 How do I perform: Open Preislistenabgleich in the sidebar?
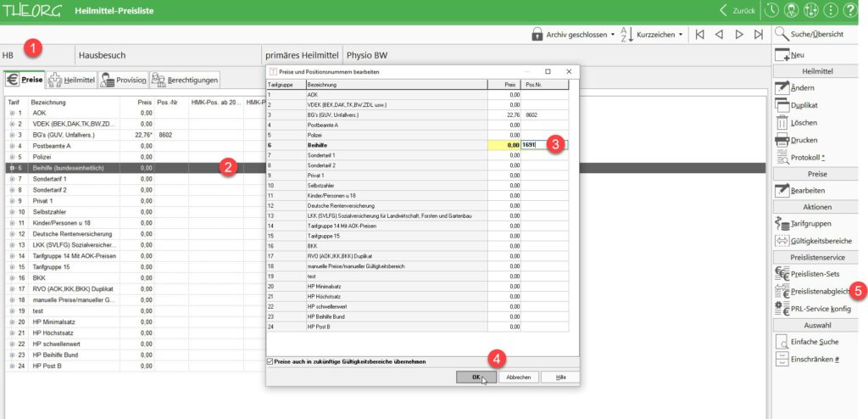click(x=811, y=291)
